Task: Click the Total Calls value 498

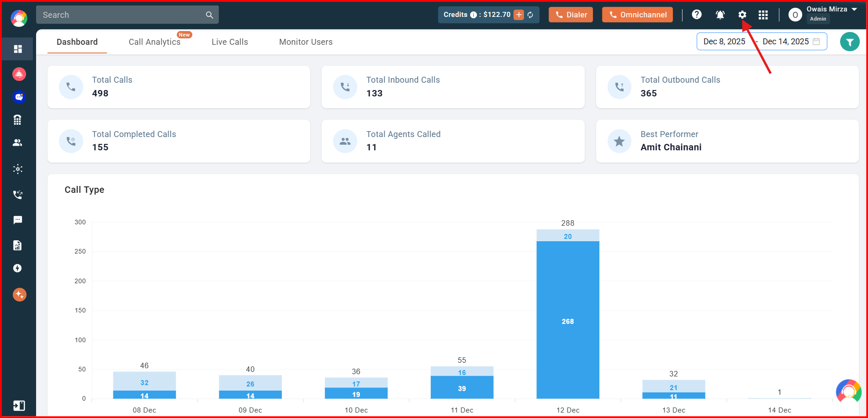Action: click(x=100, y=93)
